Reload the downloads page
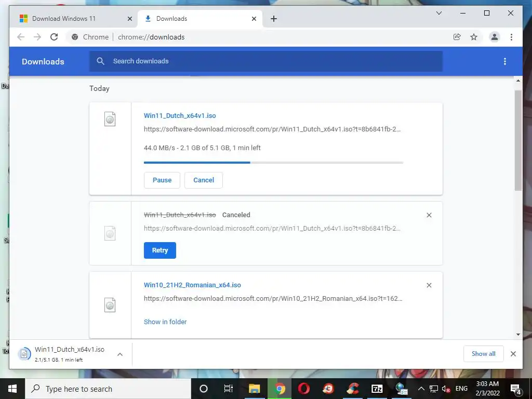532x399 pixels. point(54,37)
